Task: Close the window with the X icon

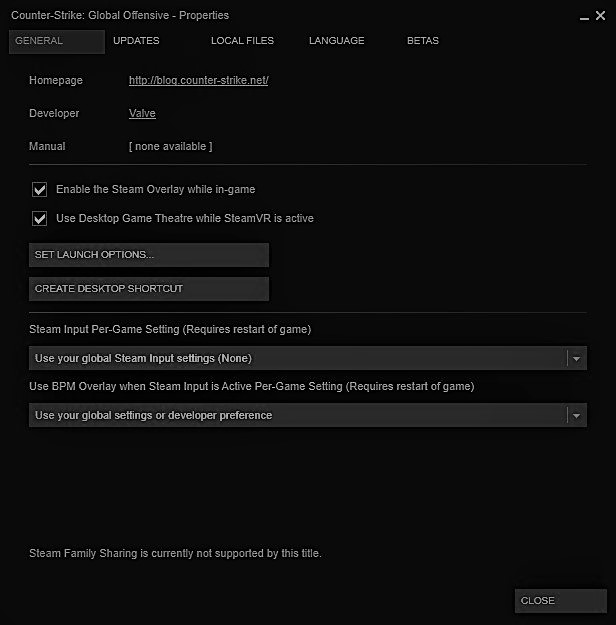Action: click(x=600, y=16)
